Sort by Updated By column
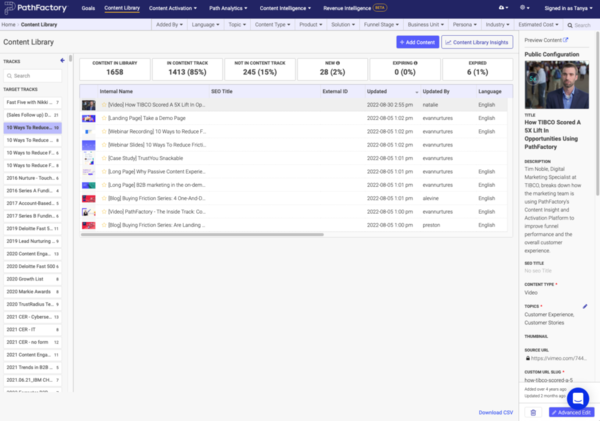 tap(436, 91)
